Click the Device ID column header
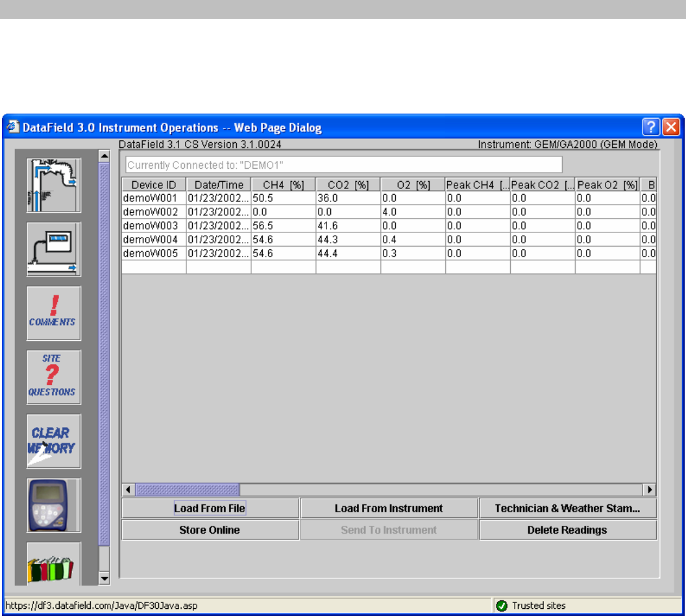The image size is (686, 616). click(154, 184)
